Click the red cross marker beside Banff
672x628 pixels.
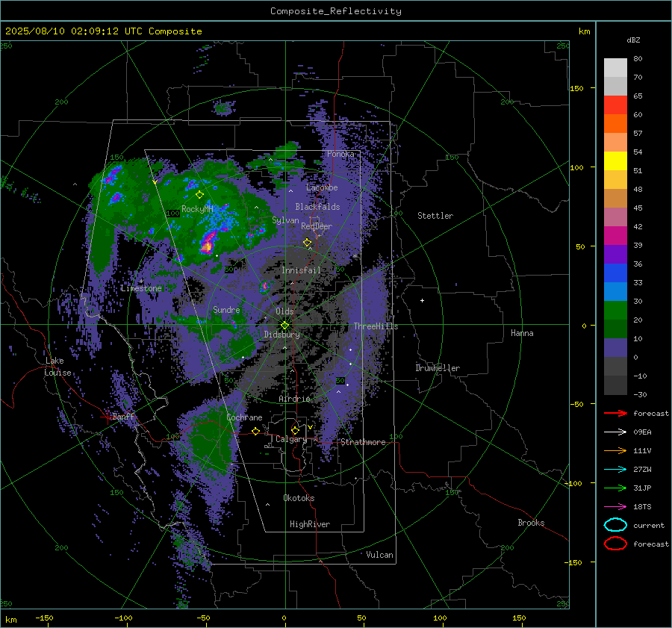tap(106, 417)
